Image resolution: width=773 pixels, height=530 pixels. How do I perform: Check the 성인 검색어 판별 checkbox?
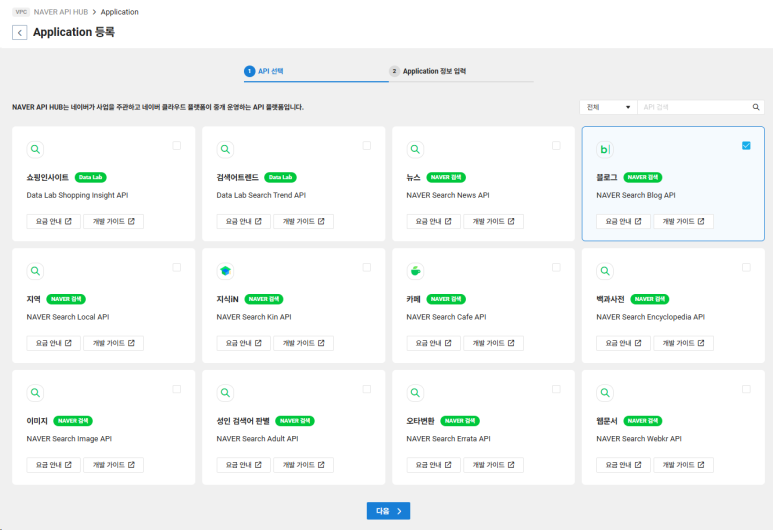pyautogui.click(x=367, y=389)
